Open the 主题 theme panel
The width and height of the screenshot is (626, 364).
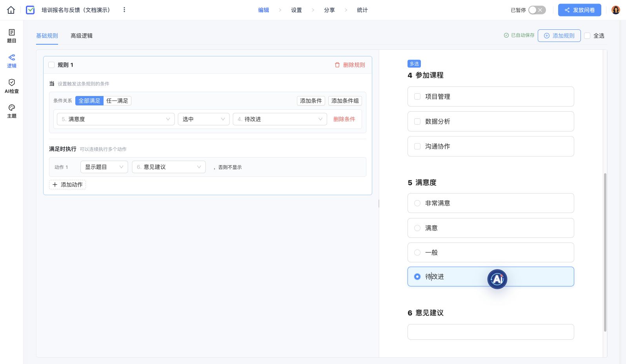tap(12, 111)
